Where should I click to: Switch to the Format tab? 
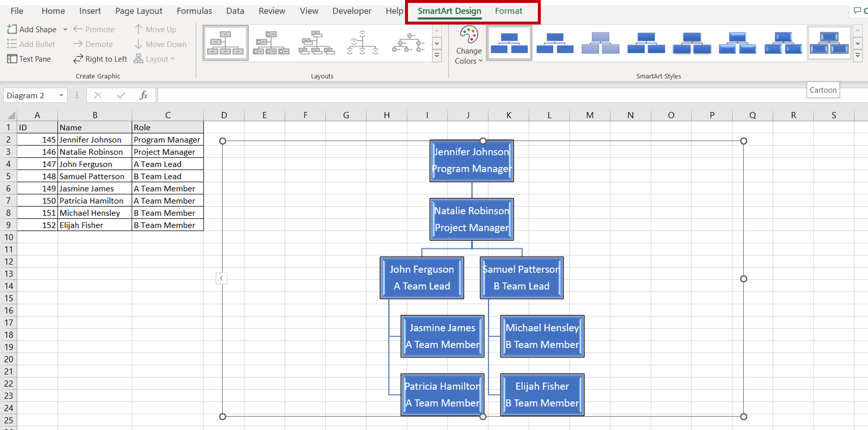(x=508, y=11)
